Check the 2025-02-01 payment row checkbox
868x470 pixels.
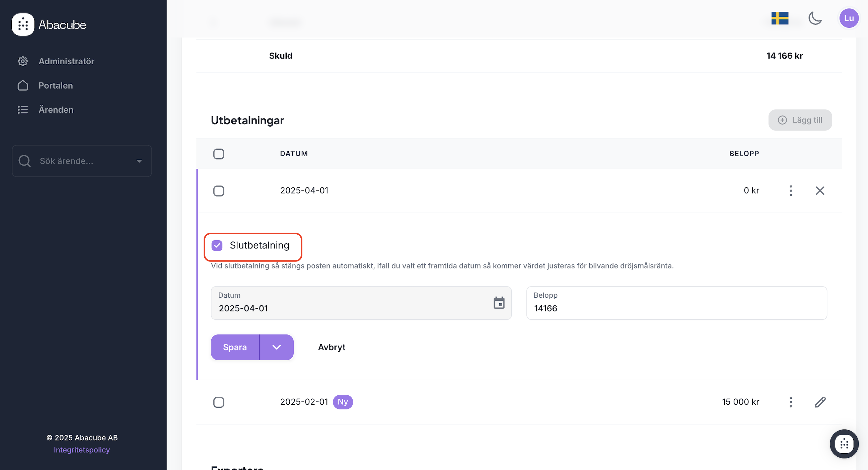pos(219,402)
